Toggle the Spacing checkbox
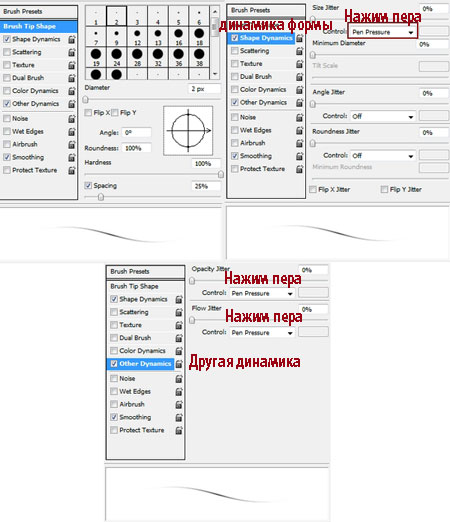Viewport: 450px width, 522px height. [88, 186]
